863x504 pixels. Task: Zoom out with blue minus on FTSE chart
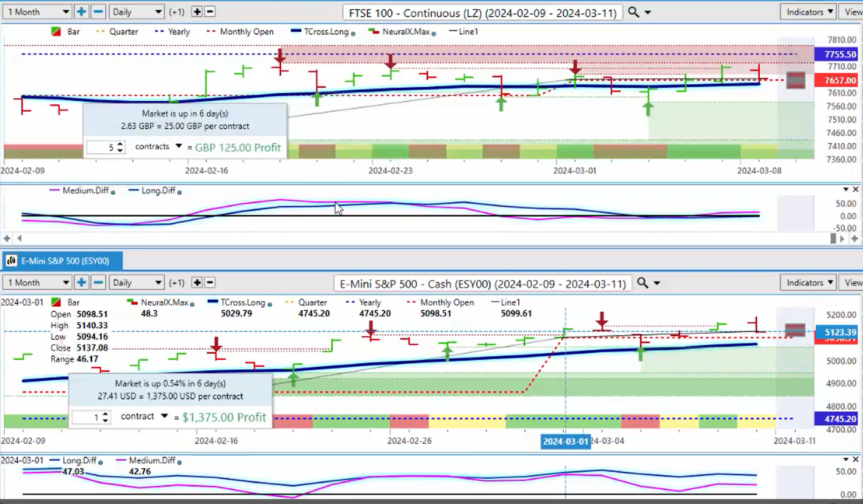[98, 12]
